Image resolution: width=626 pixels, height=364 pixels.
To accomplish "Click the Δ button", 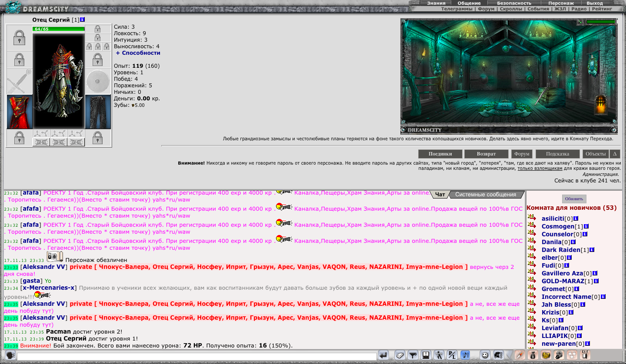I will pos(615,154).
